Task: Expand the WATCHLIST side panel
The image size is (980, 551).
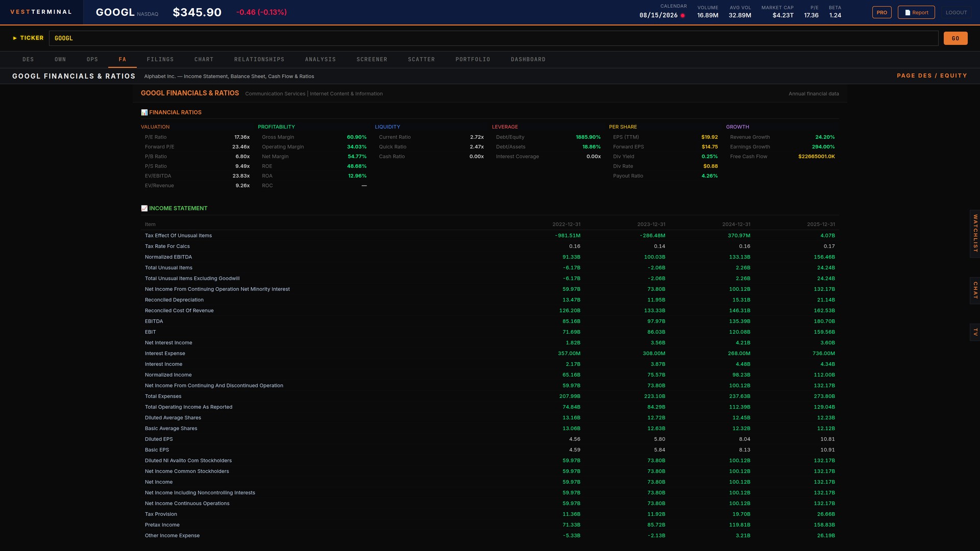Action: 975,234
